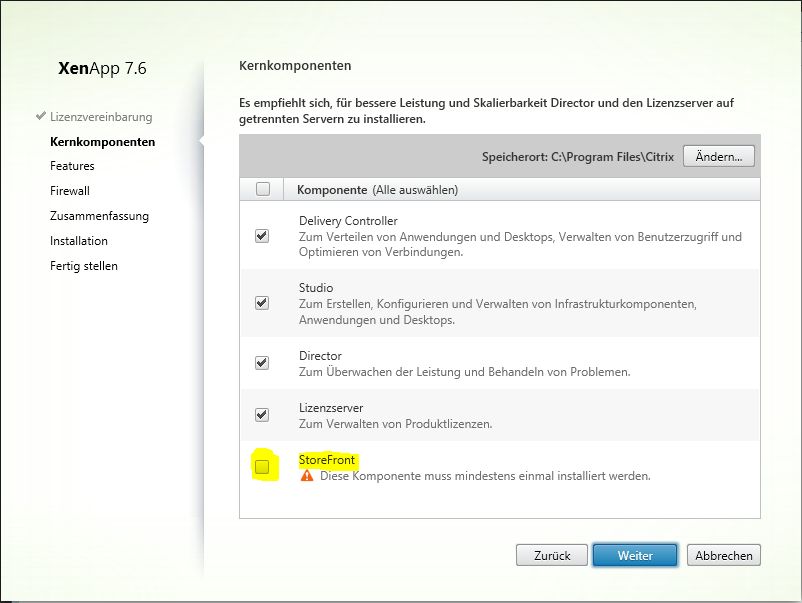
Task: Click the XenApp 7.6 title
Action: (102, 68)
